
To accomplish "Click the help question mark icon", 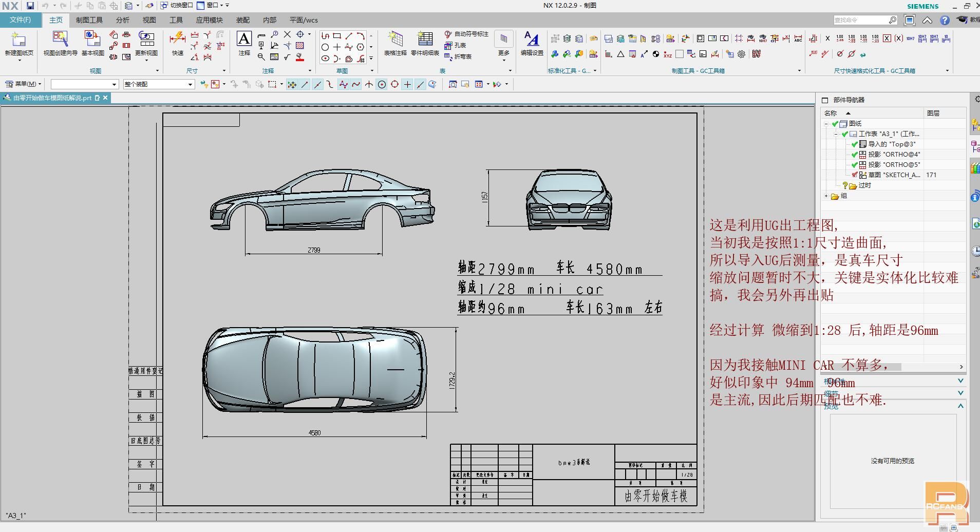I will [945, 20].
